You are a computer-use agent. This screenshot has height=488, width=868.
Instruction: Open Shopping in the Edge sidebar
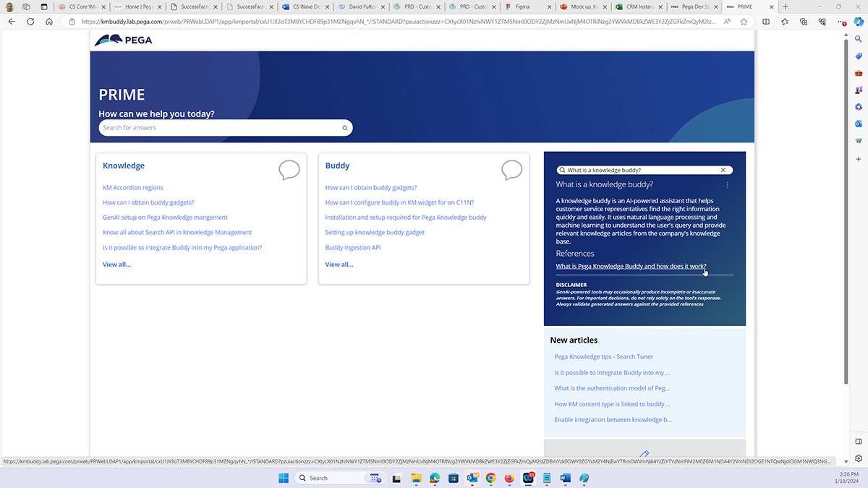pyautogui.click(x=858, y=56)
